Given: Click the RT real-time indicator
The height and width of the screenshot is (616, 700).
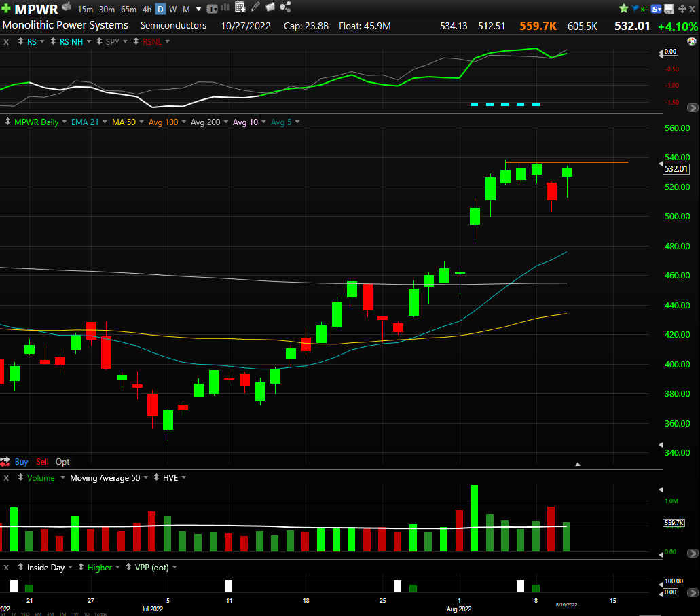Looking at the screenshot, I should click(x=644, y=9).
